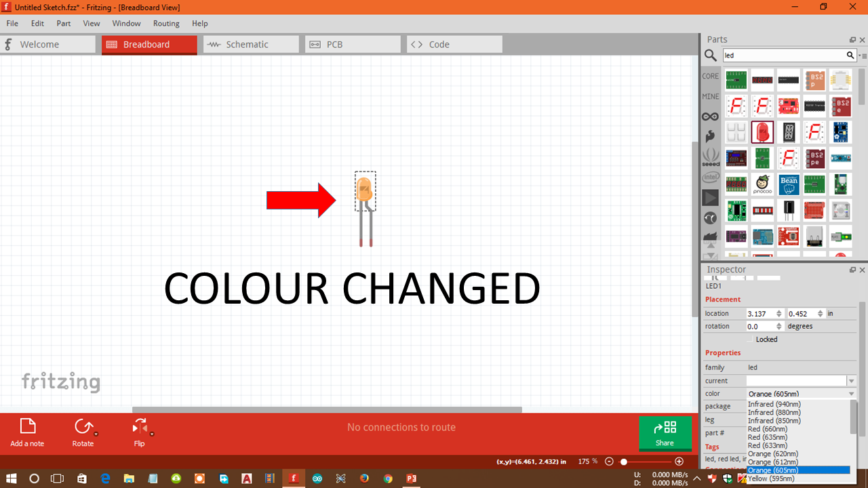Click the color list scrollbar
The image size is (868, 488).
coord(854,417)
